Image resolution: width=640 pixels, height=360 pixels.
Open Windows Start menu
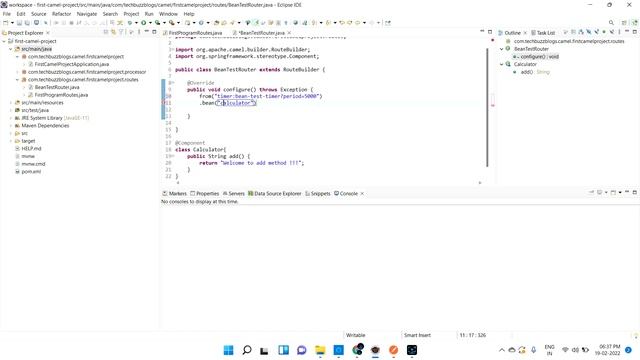coord(229,350)
